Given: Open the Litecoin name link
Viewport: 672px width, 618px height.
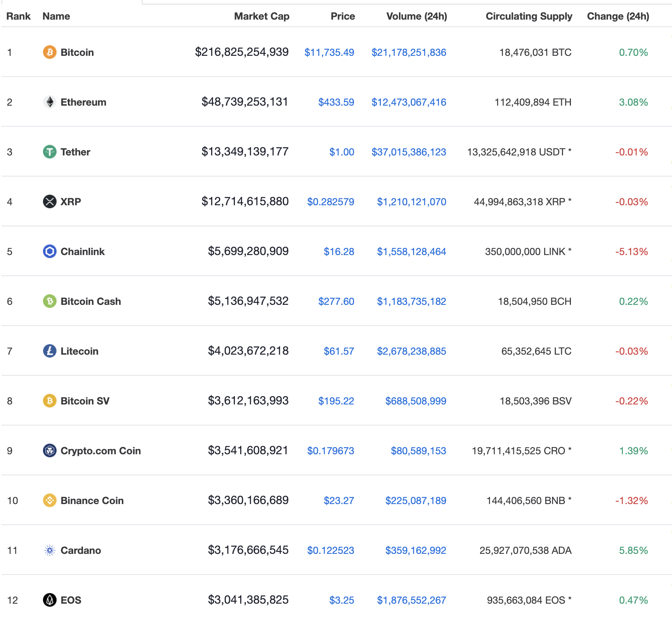Looking at the screenshot, I should click(x=80, y=351).
